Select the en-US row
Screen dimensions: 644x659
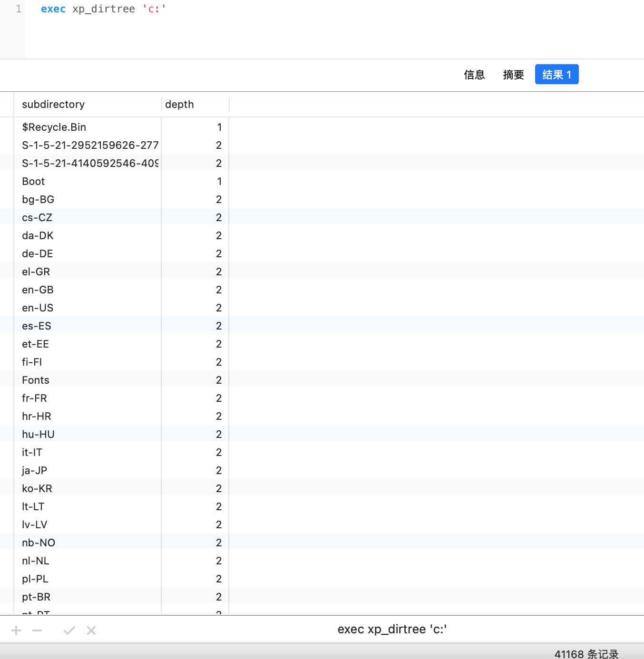click(x=38, y=308)
